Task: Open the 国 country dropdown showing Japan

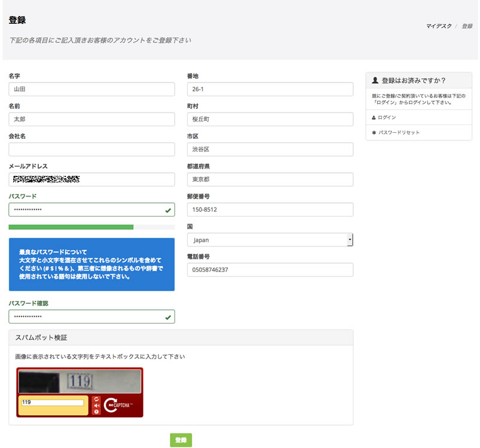Action: coord(270,240)
